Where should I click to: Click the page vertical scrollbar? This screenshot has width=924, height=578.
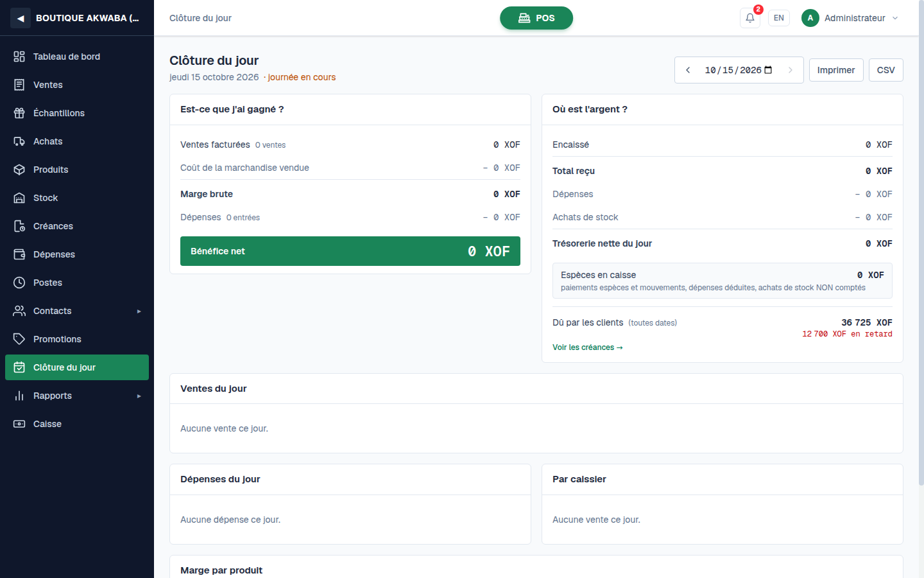coord(921,244)
